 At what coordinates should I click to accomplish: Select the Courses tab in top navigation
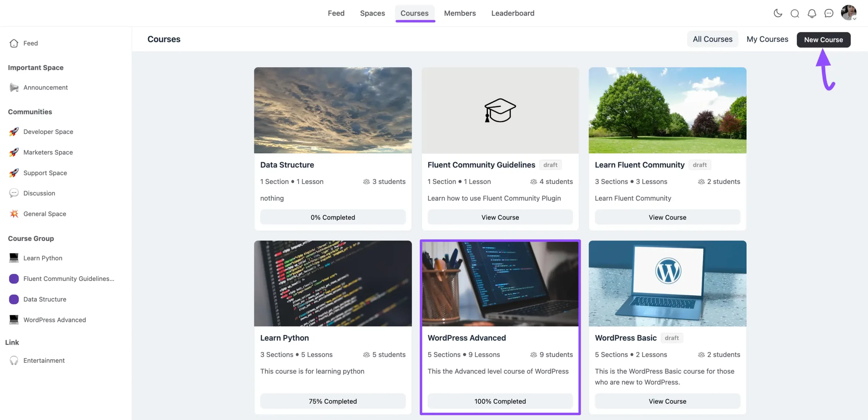click(414, 13)
